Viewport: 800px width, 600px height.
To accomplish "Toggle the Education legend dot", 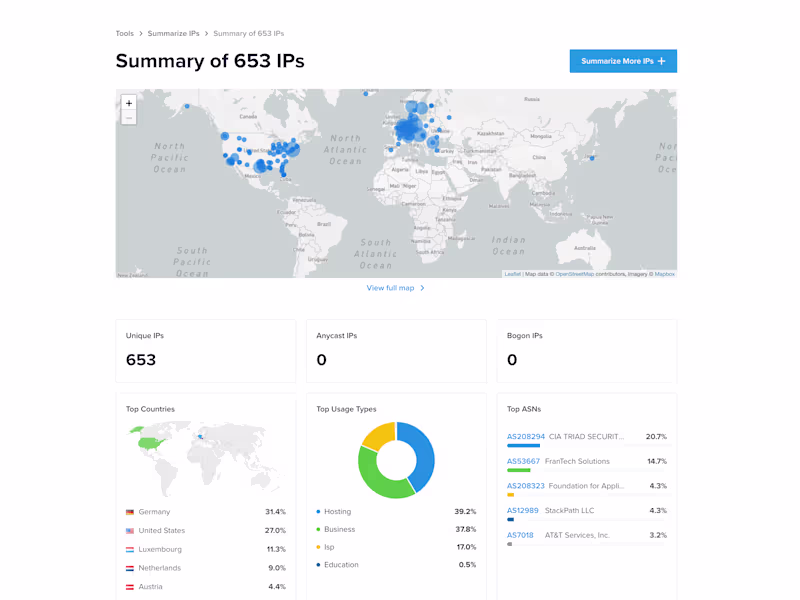I will pyautogui.click(x=318, y=565).
